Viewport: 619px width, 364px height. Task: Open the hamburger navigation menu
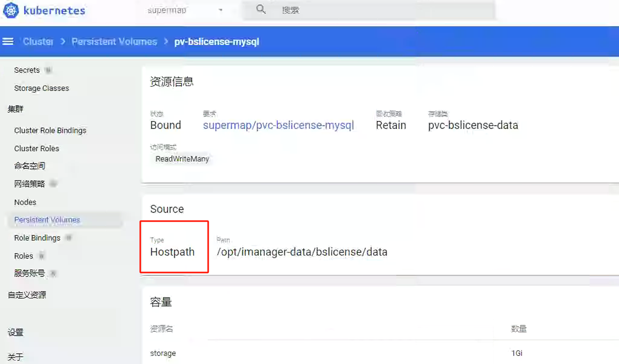click(8, 42)
